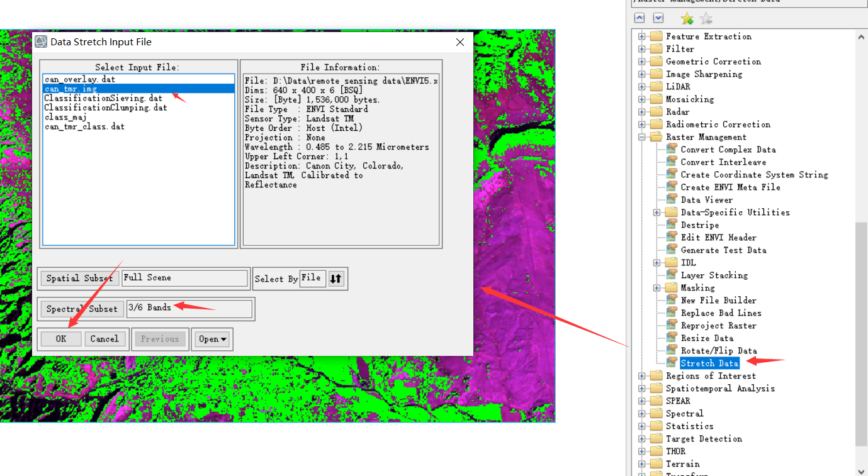
Task: Click the Cancel button
Action: click(x=104, y=339)
